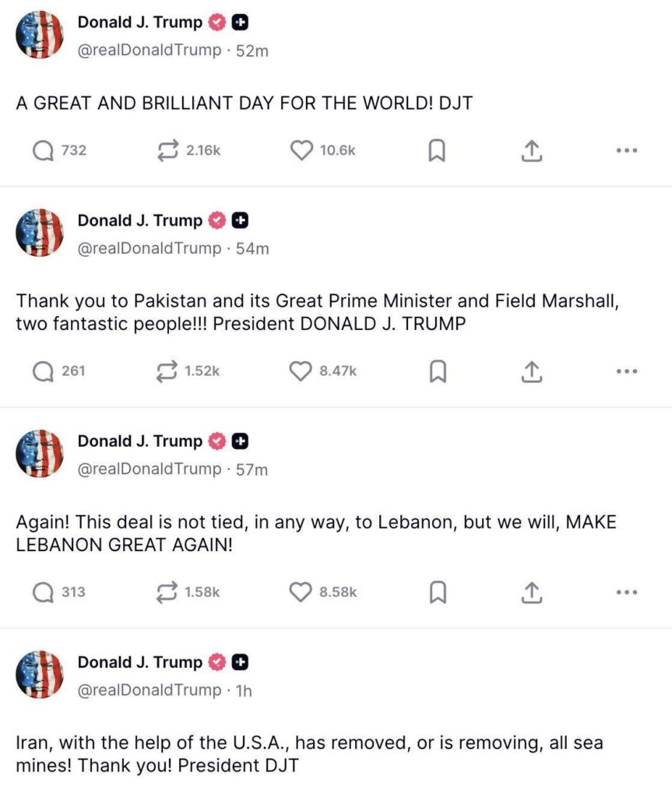The image size is (672, 797).
Task: Share the "GREAT AND BRILLIANT DAY" post
Action: [531, 150]
